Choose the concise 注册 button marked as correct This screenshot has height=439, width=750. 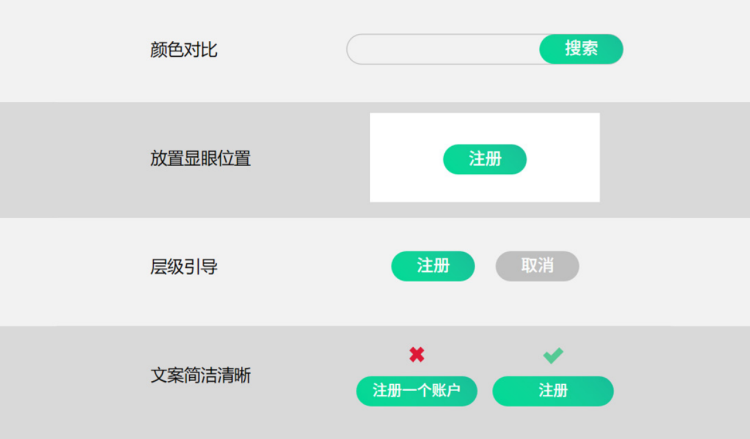[x=553, y=391]
